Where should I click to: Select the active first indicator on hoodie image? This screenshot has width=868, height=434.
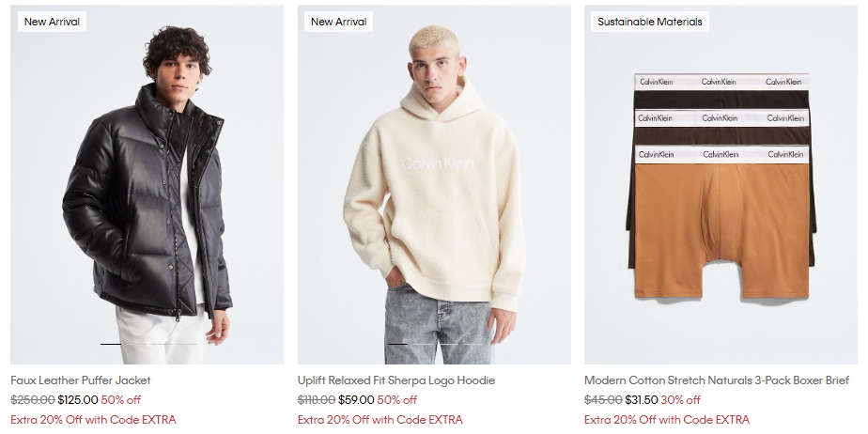pyautogui.click(x=398, y=345)
